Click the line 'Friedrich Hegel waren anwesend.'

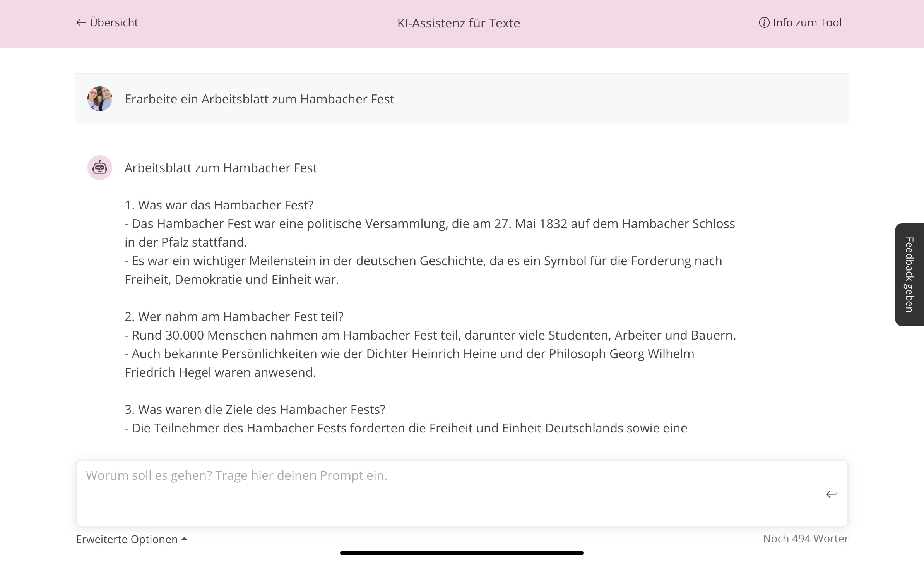coord(220,372)
